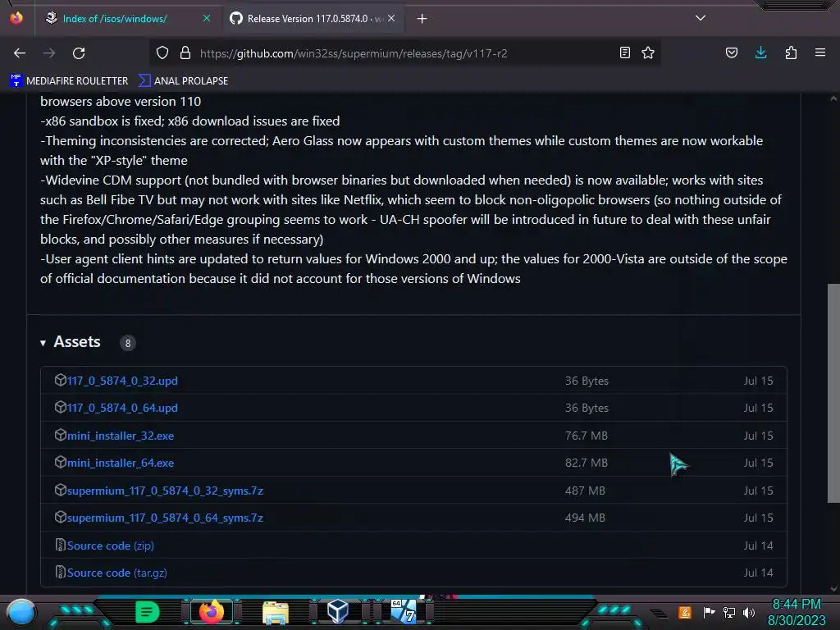Expand the list all tabs chevron
The image size is (840, 630).
[701, 18]
